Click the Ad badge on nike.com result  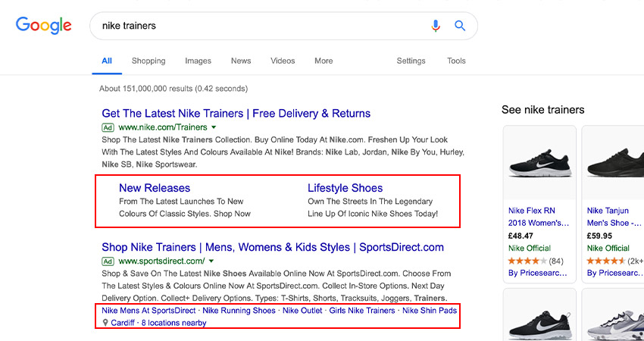108,127
